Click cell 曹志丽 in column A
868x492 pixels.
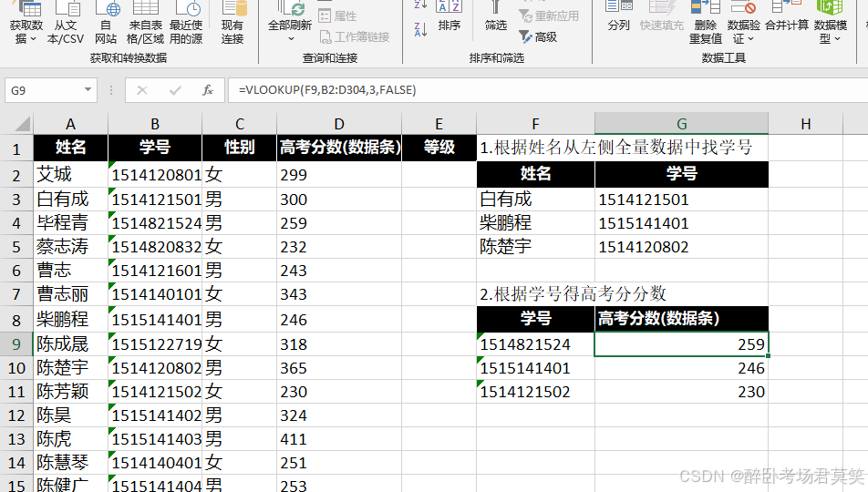click(x=70, y=294)
